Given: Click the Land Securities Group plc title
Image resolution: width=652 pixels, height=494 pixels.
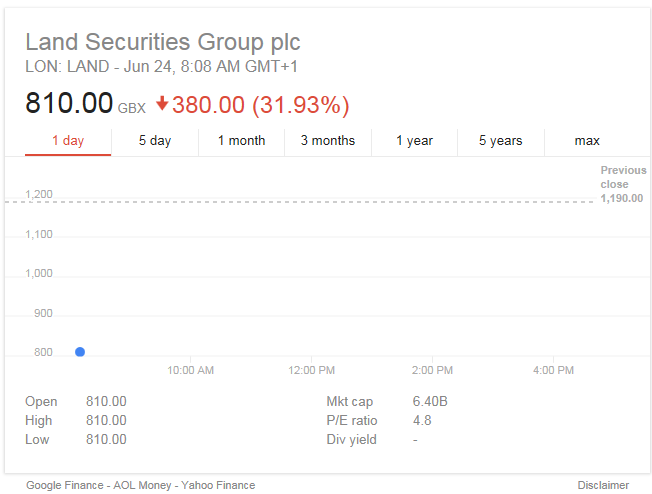Looking at the screenshot, I should [163, 42].
